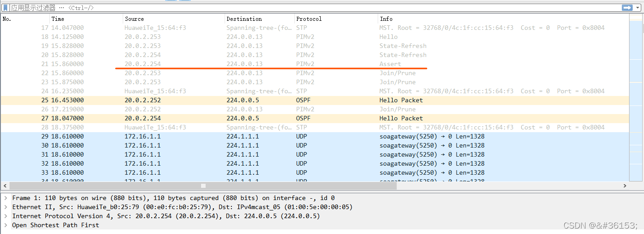Screen dimensions: 644x234
Task: Click the display filter bookmark icon
Action: click(5, 8)
